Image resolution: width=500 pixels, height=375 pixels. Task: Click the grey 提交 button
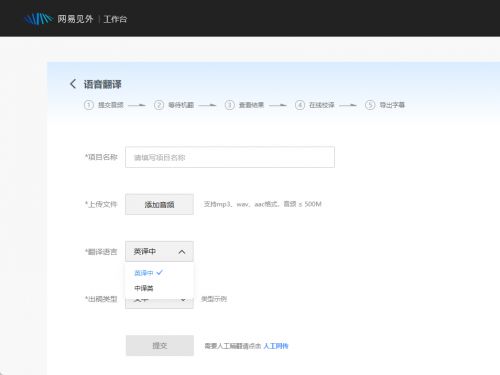pyautogui.click(x=160, y=346)
